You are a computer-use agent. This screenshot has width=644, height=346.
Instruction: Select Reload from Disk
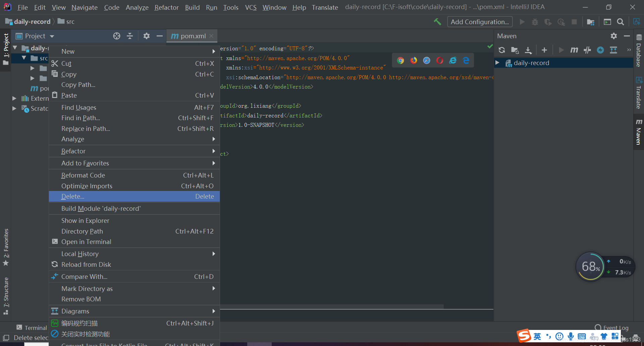[134, 264]
